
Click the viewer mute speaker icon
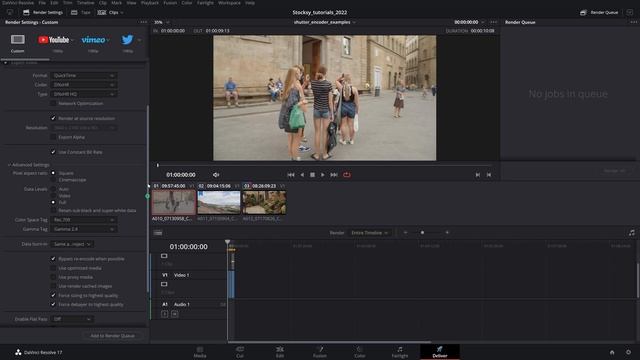tap(216, 175)
